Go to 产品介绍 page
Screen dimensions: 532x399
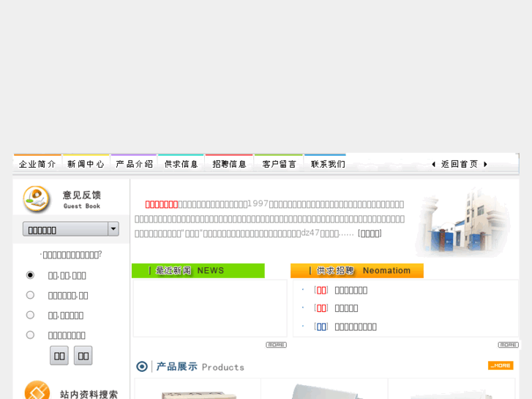click(134, 164)
